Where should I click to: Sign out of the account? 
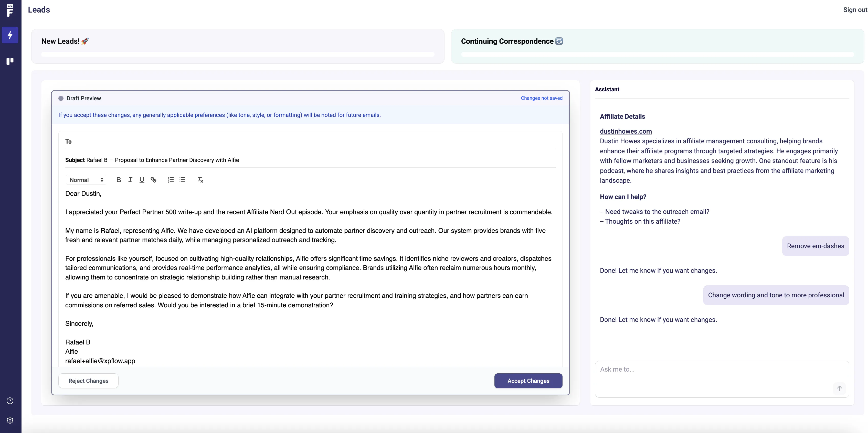click(855, 10)
